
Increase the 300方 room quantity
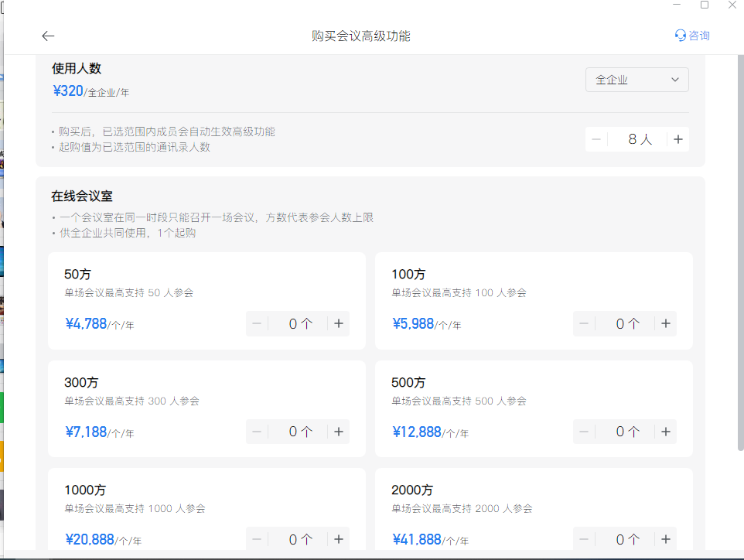[338, 432]
